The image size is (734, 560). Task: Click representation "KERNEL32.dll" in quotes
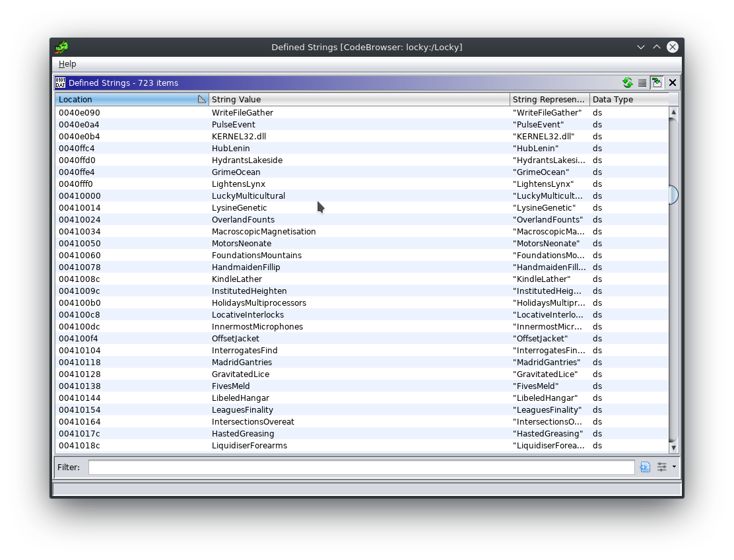click(544, 137)
